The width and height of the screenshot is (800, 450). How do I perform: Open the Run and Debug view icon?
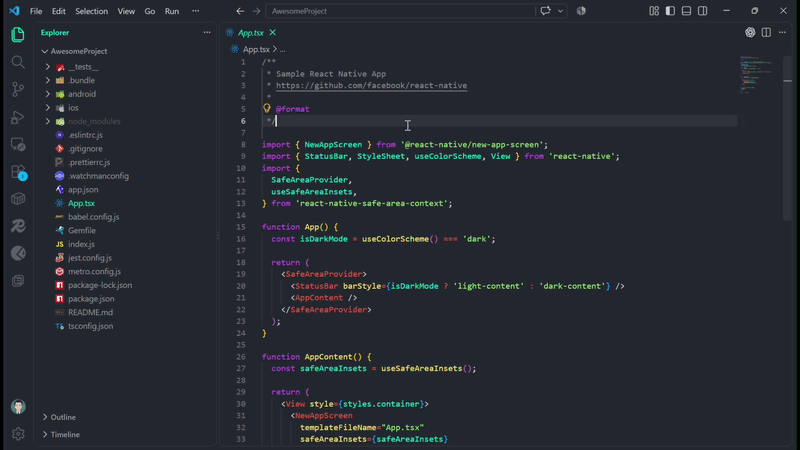click(x=18, y=117)
